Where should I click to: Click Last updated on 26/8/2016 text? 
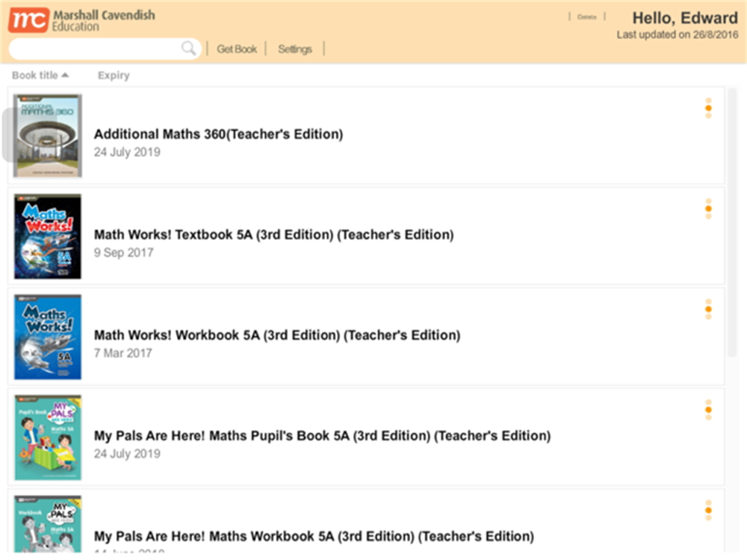tap(678, 35)
